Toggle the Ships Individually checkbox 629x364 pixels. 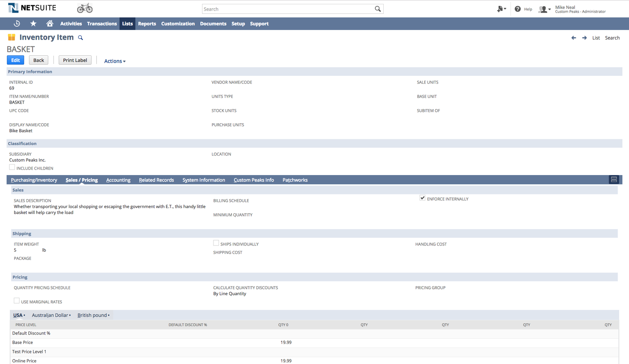[216, 243]
